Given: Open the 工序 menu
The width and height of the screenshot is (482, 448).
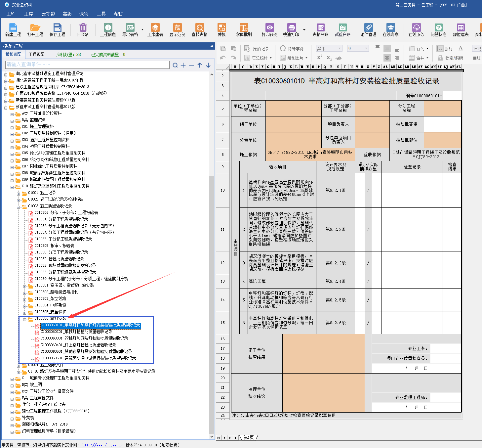Looking at the screenshot, I should pyautogui.click(x=29, y=14).
